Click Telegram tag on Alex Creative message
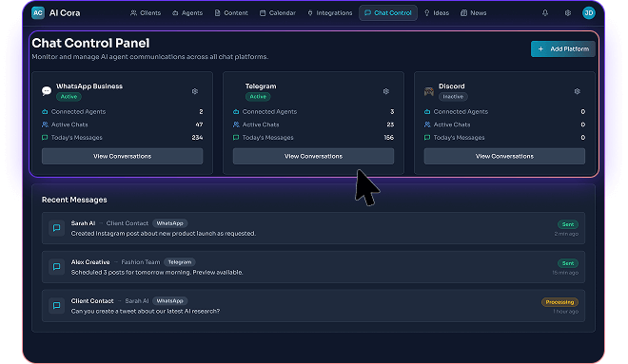This screenshot has width=628, height=364. tap(180, 262)
